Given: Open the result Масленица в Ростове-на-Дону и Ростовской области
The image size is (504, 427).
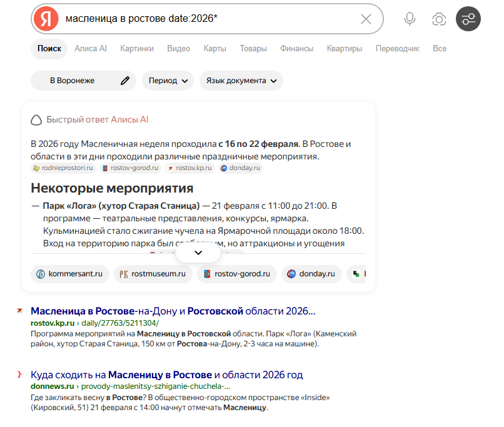Looking at the screenshot, I should click(x=173, y=311).
